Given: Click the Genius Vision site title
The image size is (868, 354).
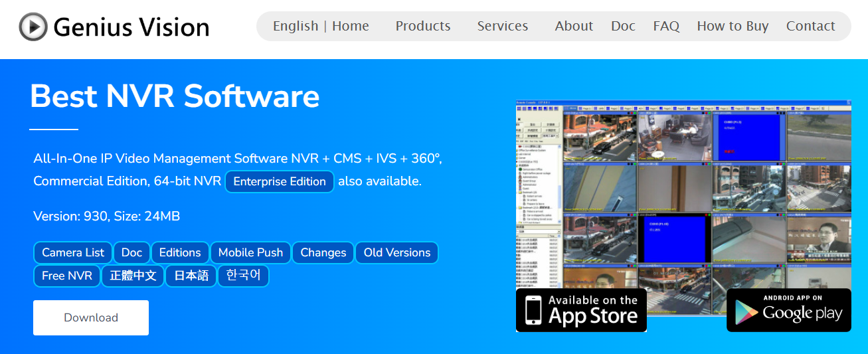Looking at the screenshot, I should point(131,27).
